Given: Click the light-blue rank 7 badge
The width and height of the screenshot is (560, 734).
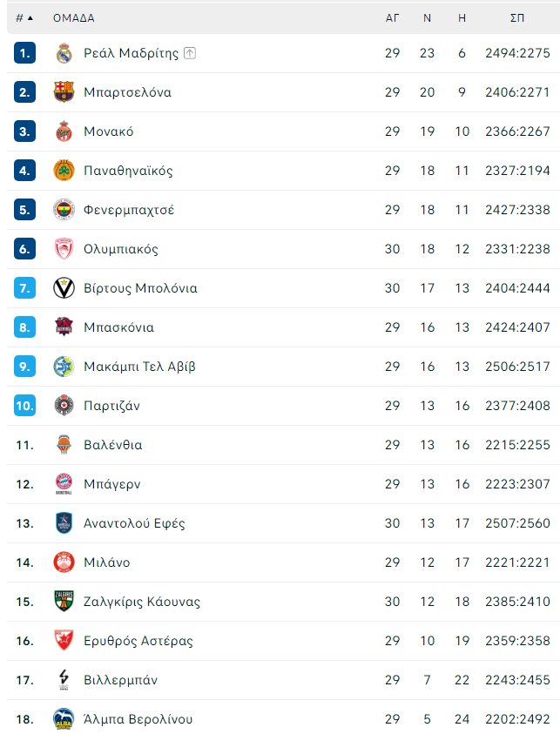Looking at the screenshot, I should click(x=24, y=288).
